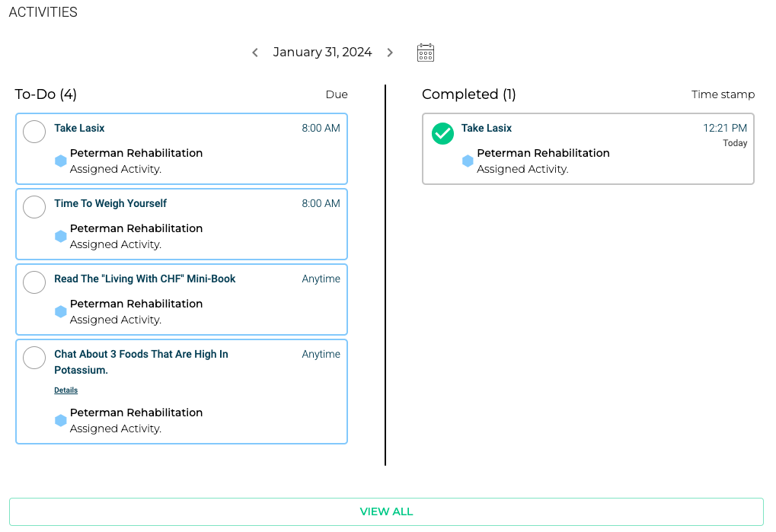Click the ACTIVITIES section title
776x532 pixels.
click(43, 12)
